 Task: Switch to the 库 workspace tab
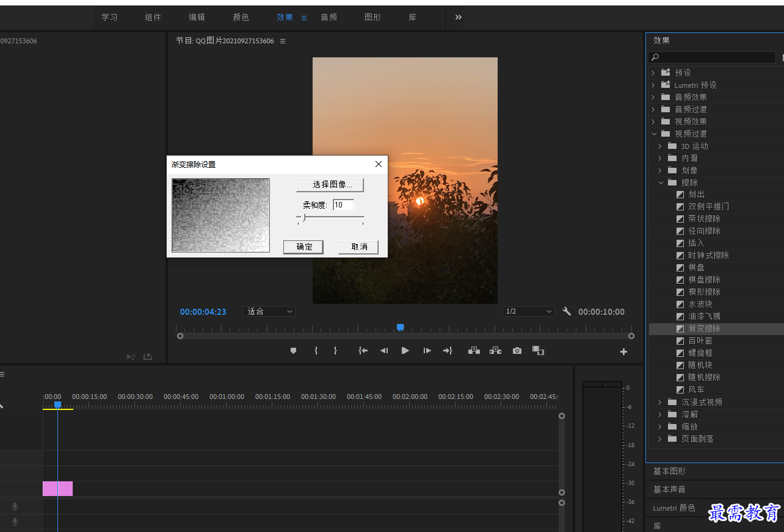point(413,17)
